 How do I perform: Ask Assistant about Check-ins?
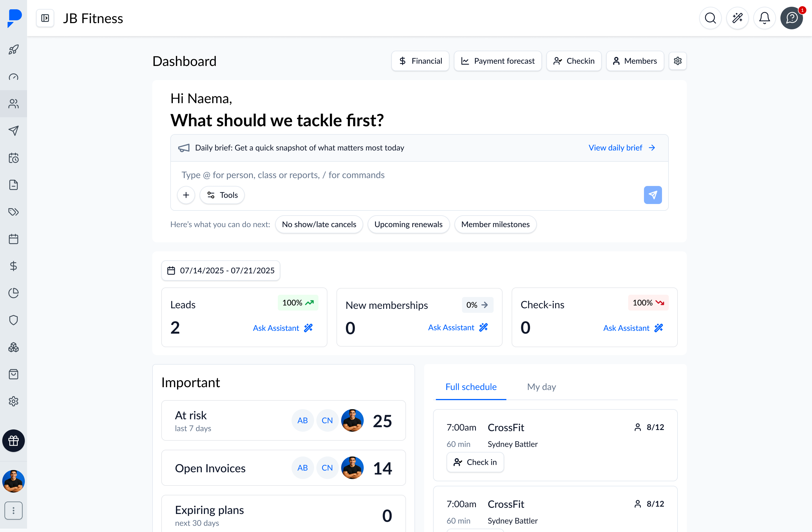tap(633, 328)
